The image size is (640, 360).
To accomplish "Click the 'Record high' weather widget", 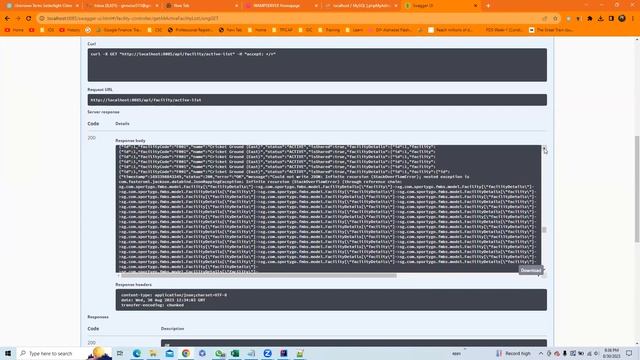I will 513,353.
